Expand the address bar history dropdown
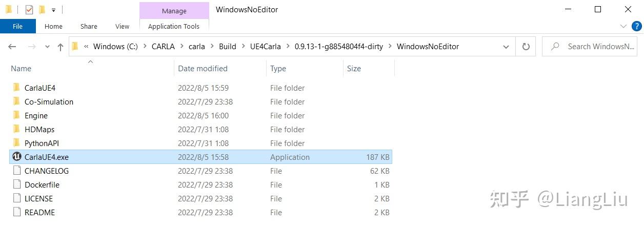The image size is (644, 227). click(506, 47)
